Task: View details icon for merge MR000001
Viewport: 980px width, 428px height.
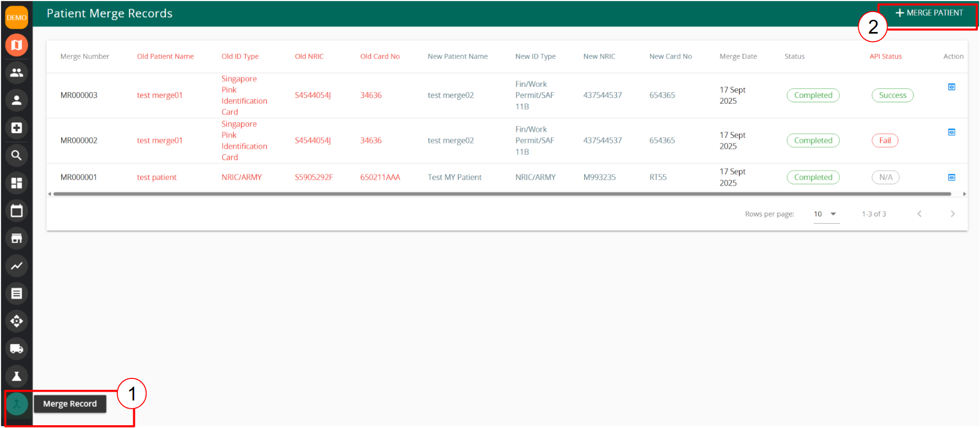Action: coord(951,177)
